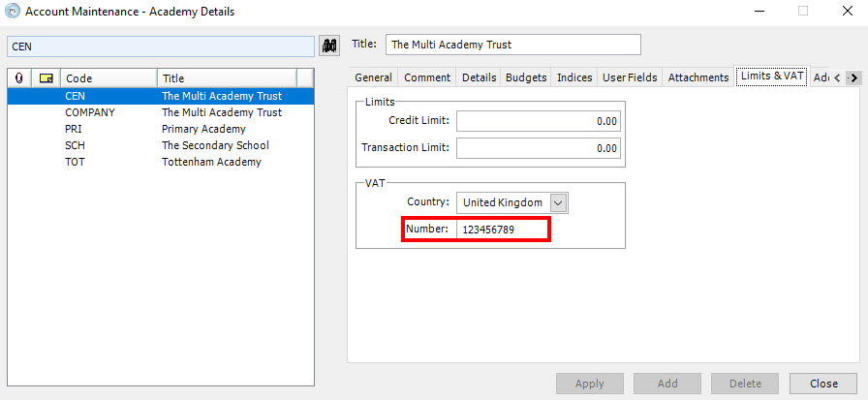Click the Credit Limit field

(538, 121)
